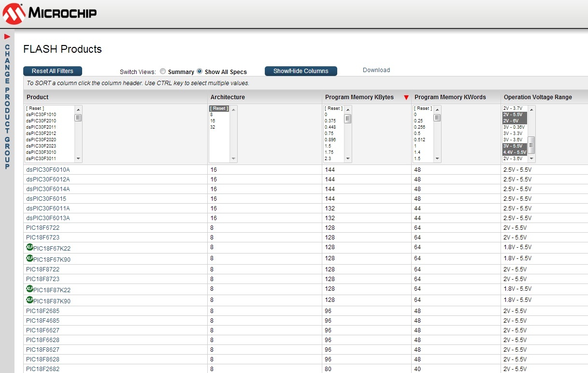The image size is (588, 373).
Task: Click the XLP icon beside PIC18F87K90
Action: (29, 300)
